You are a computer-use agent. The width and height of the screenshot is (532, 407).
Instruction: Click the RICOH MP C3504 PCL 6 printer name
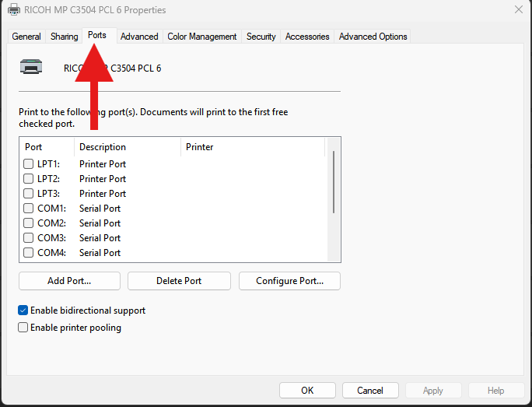pos(112,68)
